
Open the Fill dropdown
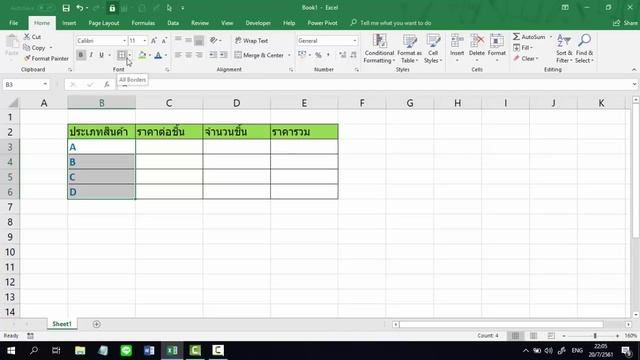[523, 48]
